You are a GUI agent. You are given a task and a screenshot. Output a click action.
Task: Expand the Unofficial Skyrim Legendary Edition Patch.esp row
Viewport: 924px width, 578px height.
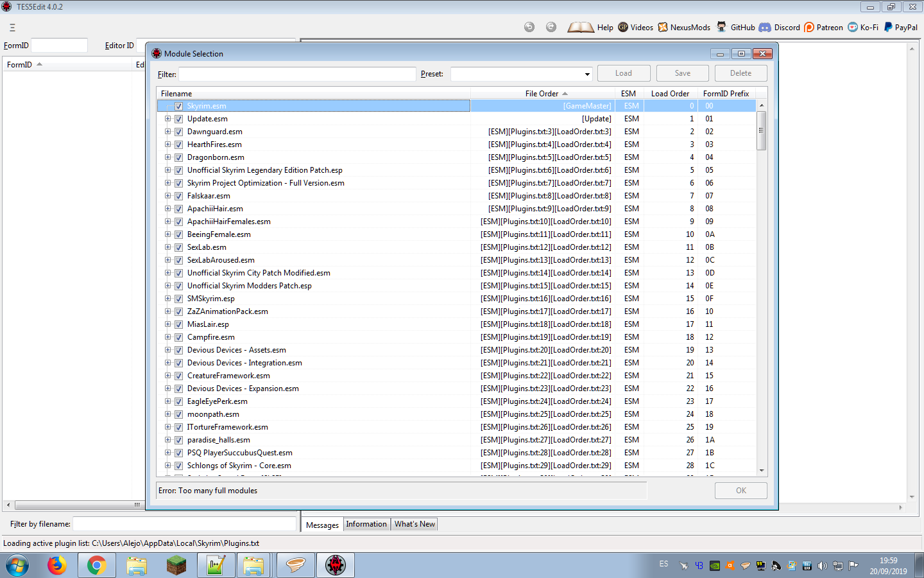[167, 170]
